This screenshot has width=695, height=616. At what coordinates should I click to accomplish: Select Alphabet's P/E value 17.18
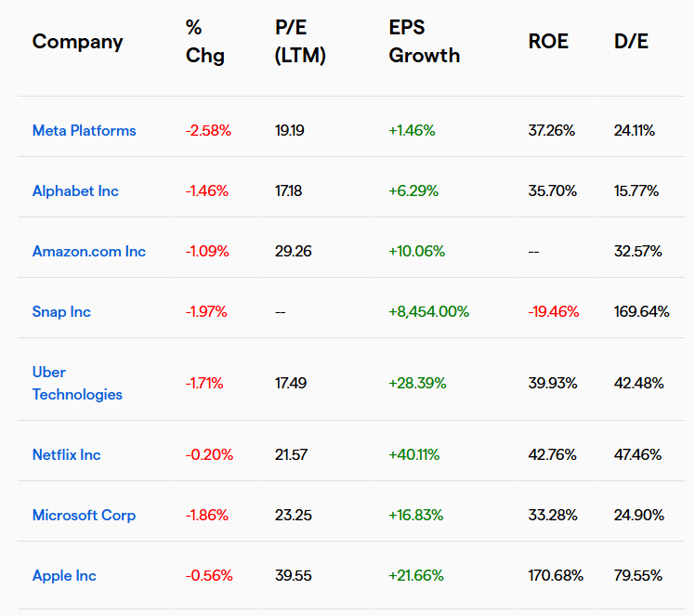tap(289, 191)
